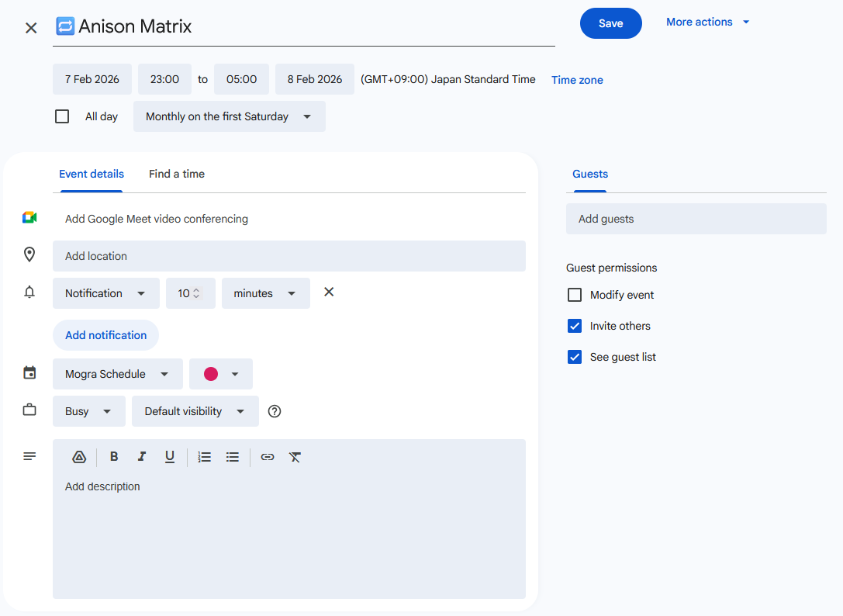
Task: Enable Modify event guest permission
Action: click(575, 295)
